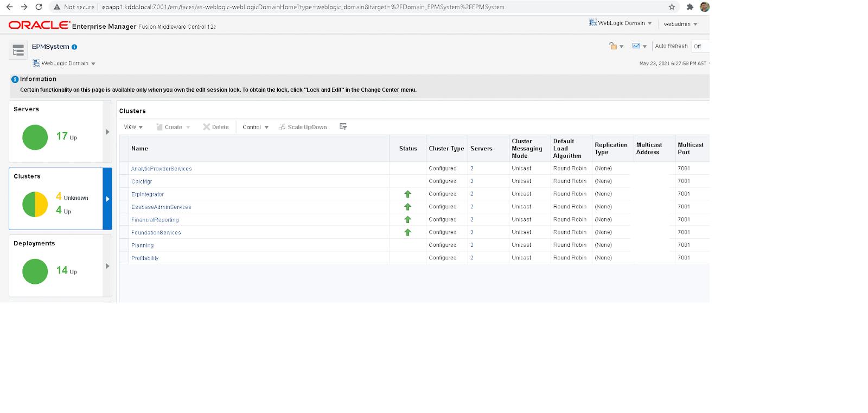The image size is (868, 413).
Task: Click servers count for AnalyticProviderServices
Action: click(472, 168)
